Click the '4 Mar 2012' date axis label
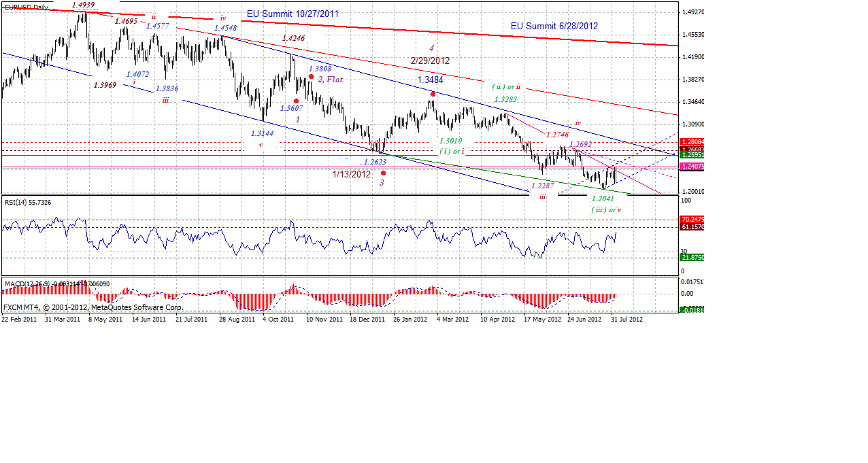Image resolution: width=868 pixels, height=463 pixels. pos(453,318)
